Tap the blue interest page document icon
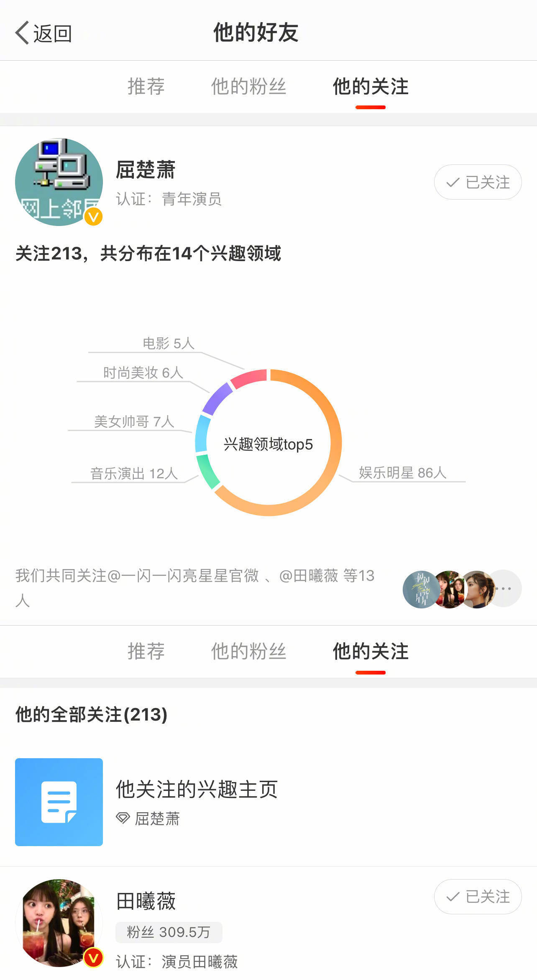Viewport: 537px width, 980px height. point(59,802)
